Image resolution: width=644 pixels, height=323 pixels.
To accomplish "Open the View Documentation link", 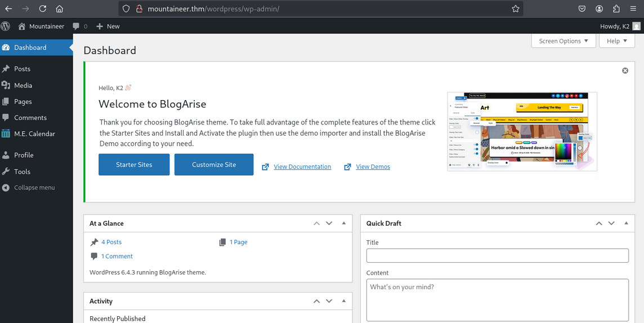I will [x=302, y=167].
